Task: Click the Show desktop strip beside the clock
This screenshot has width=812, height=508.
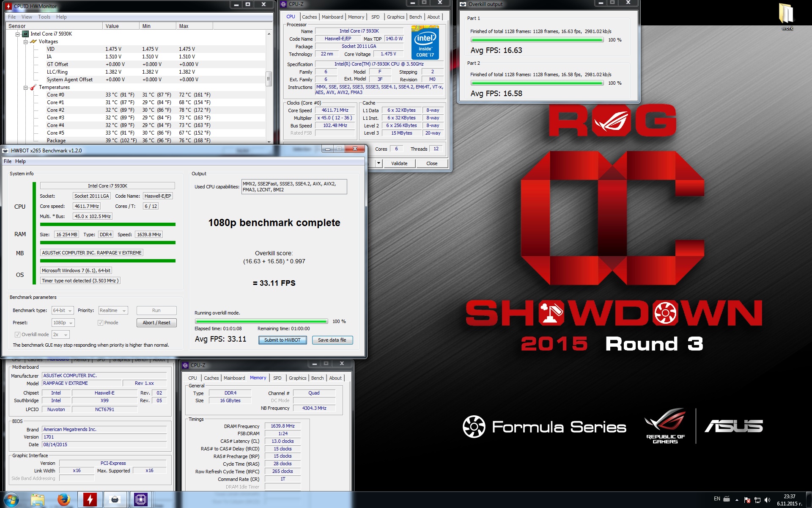Action: tap(809, 500)
